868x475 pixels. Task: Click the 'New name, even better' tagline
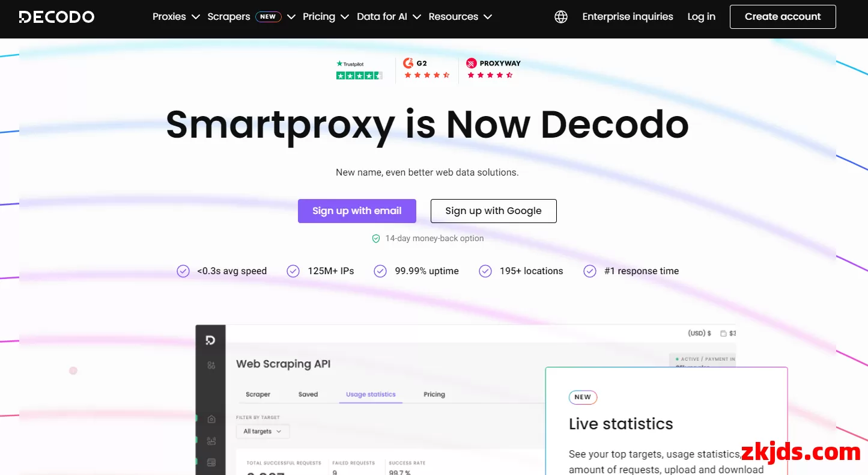(427, 173)
